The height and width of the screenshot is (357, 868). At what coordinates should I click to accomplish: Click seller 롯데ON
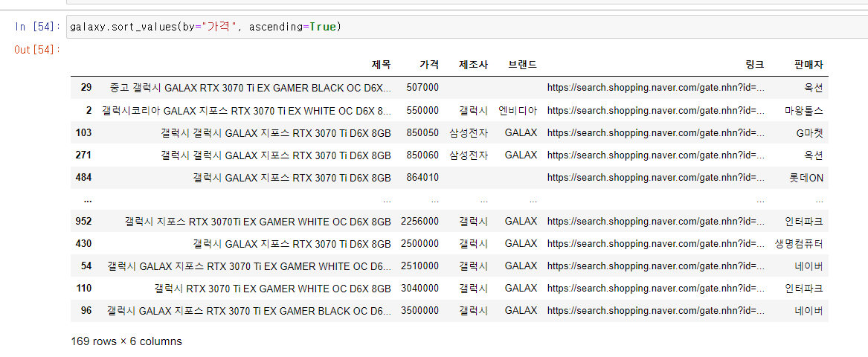coord(806,177)
